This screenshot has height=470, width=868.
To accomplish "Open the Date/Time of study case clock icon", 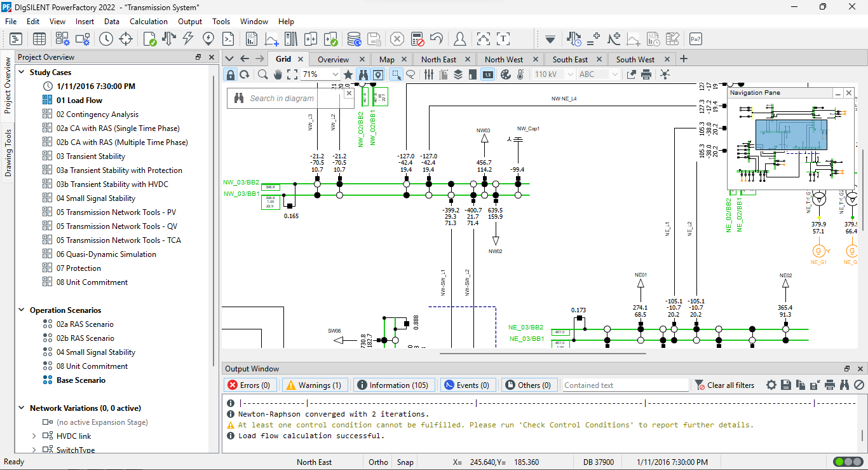I will 105,39.
